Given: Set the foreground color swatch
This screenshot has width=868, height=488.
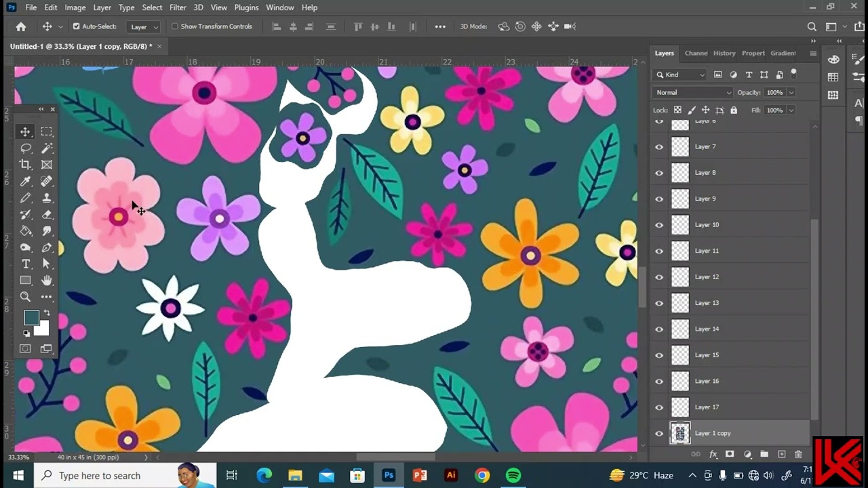Looking at the screenshot, I should 31,317.
